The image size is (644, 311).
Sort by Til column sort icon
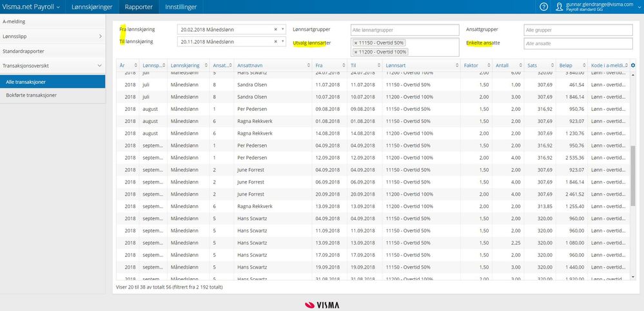pyautogui.click(x=378, y=65)
